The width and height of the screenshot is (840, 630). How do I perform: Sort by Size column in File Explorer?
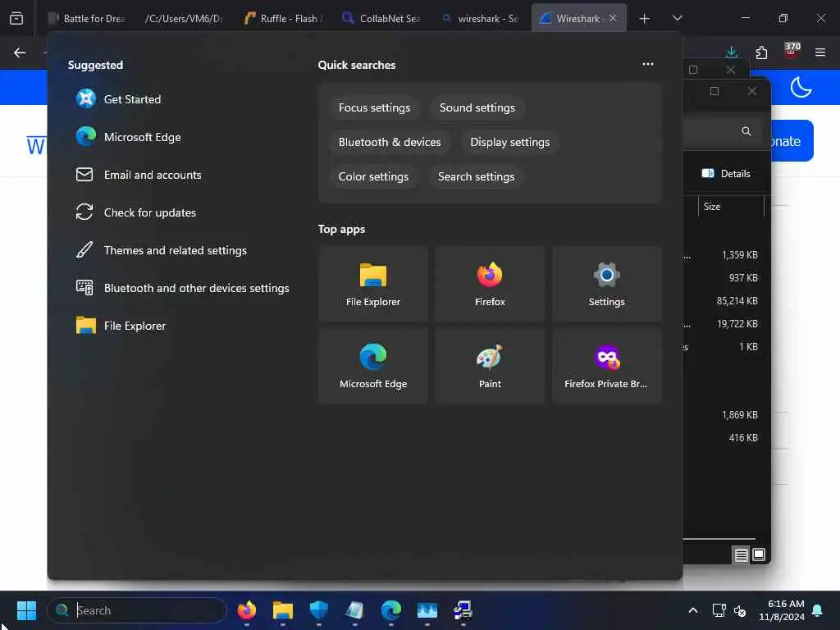pyautogui.click(x=731, y=206)
